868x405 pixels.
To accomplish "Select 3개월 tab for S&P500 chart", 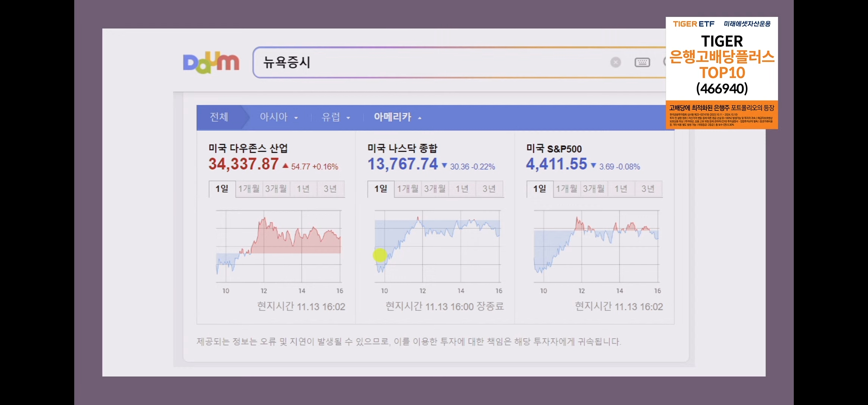I will pyautogui.click(x=594, y=189).
